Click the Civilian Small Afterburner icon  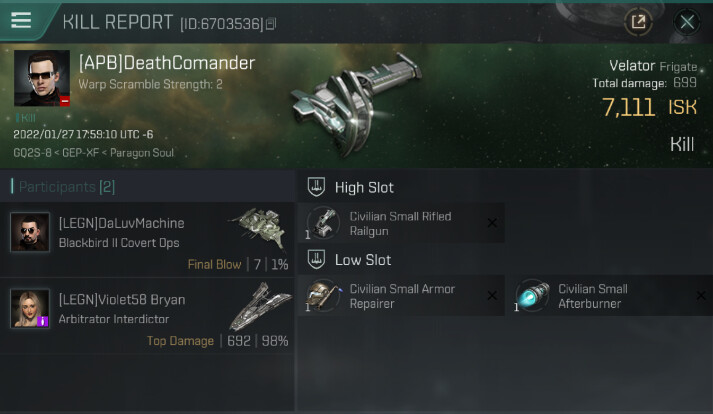pyautogui.click(x=532, y=296)
